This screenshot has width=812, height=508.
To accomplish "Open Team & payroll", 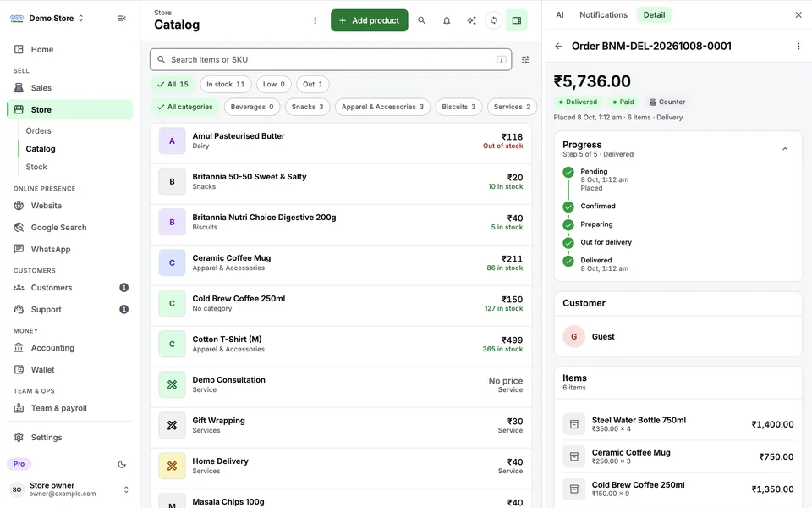I will click(x=70, y=407).
